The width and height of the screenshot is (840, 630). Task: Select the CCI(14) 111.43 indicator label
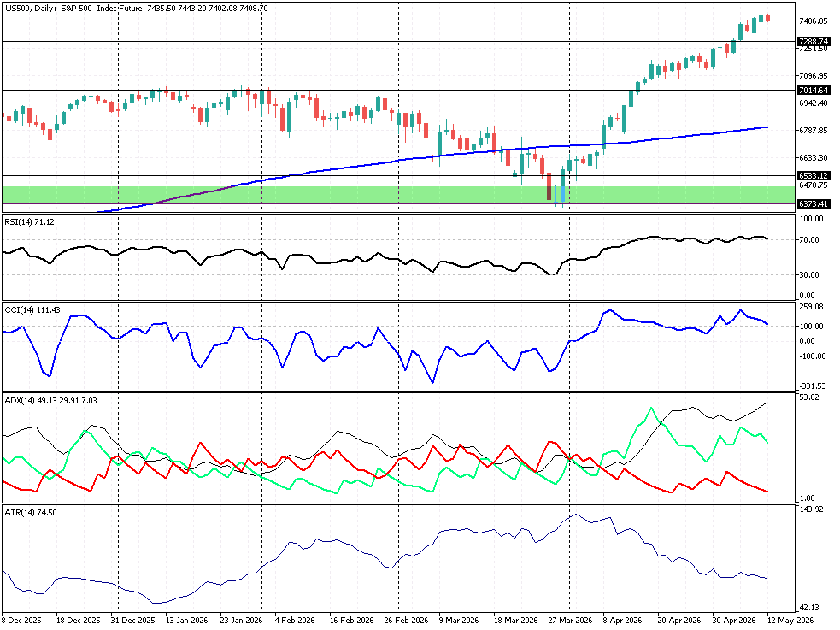[32, 309]
